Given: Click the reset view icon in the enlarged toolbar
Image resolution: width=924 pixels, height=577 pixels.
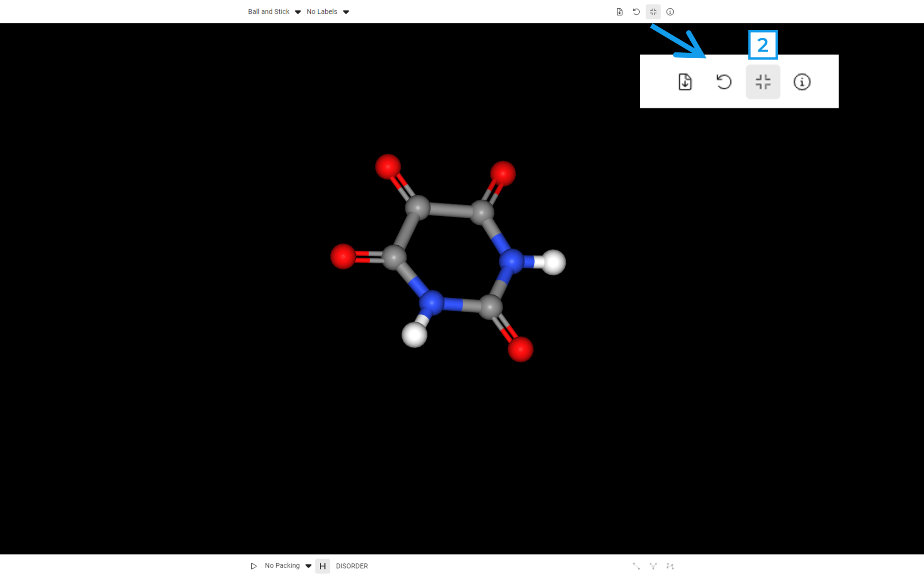Looking at the screenshot, I should 724,82.
